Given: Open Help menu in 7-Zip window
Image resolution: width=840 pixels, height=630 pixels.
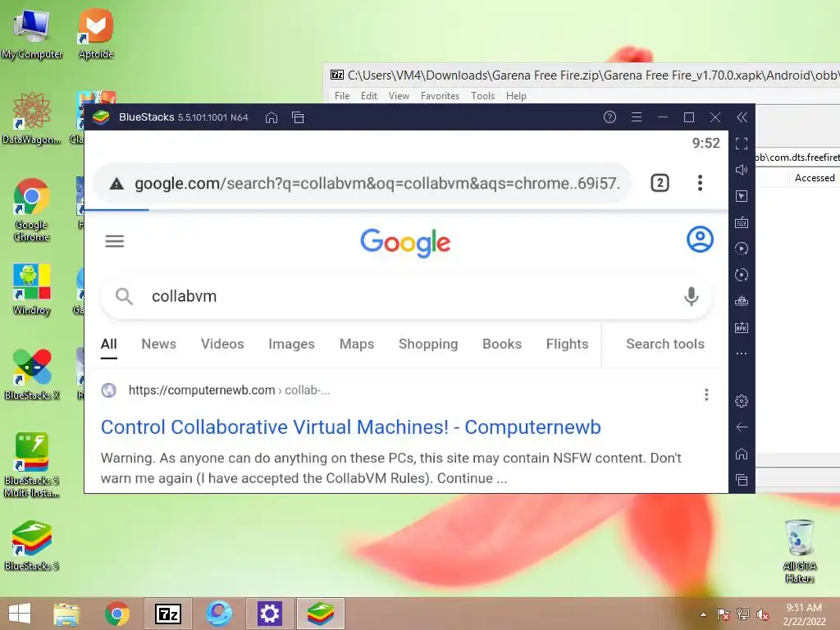Looking at the screenshot, I should (517, 96).
